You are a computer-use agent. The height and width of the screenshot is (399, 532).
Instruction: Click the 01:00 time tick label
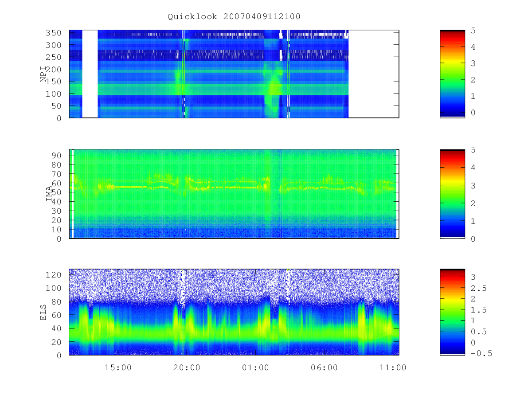coord(256,368)
